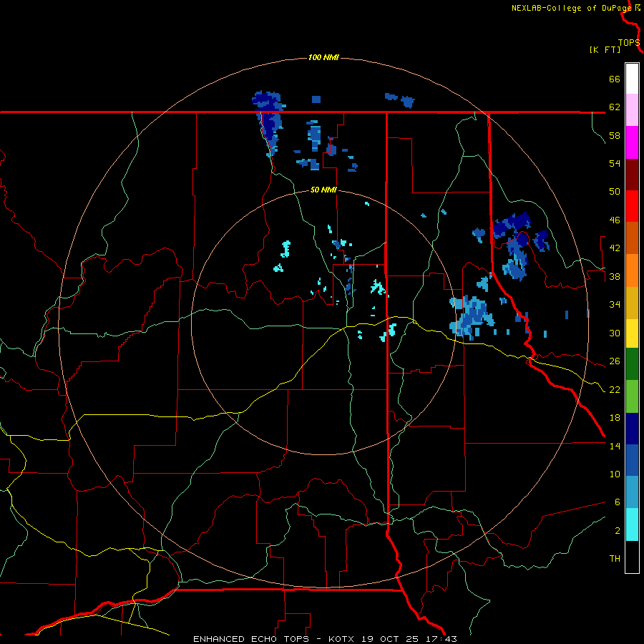644x644 pixels.
Task: Click the 66 legend value
Action: 615,79
